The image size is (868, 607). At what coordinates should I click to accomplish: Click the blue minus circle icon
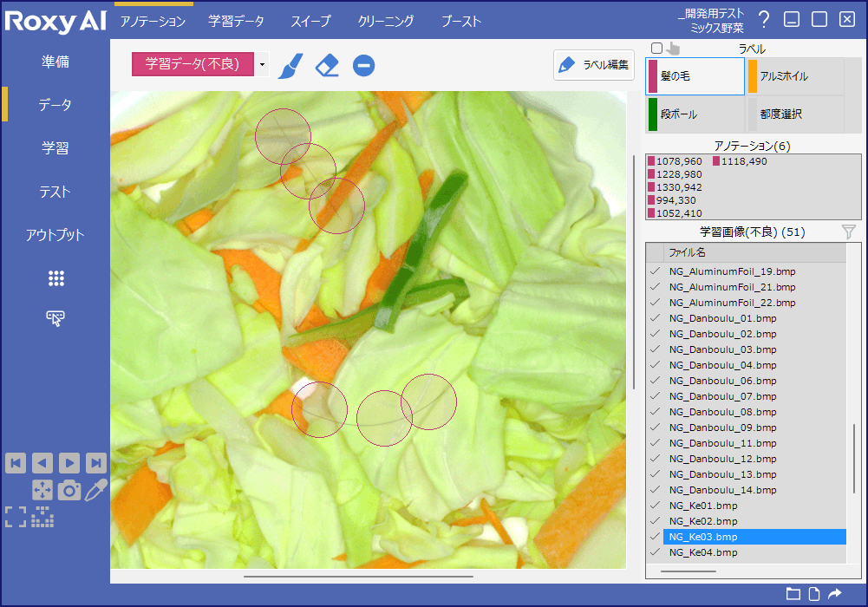click(364, 65)
